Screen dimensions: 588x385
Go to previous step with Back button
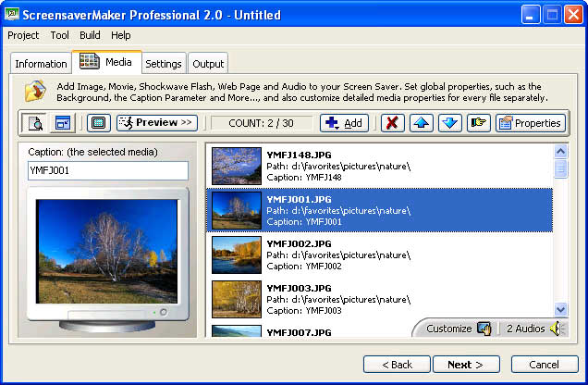[x=397, y=365]
